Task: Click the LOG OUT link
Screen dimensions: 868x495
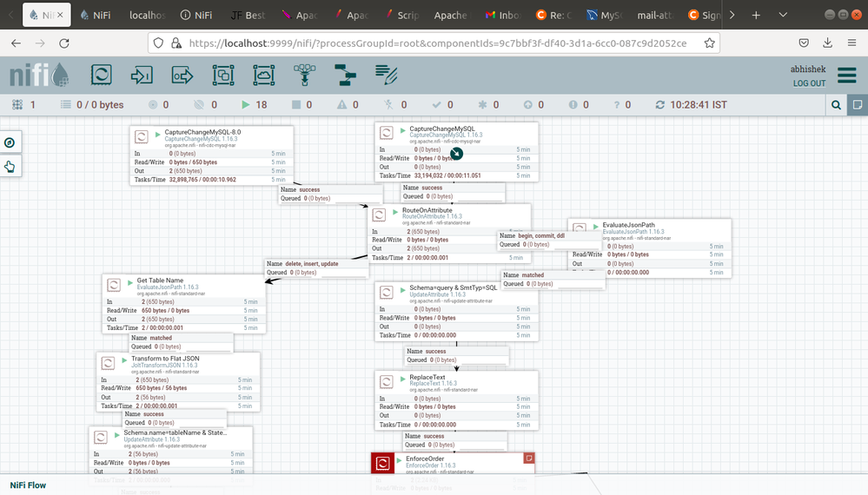Action: [x=809, y=83]
